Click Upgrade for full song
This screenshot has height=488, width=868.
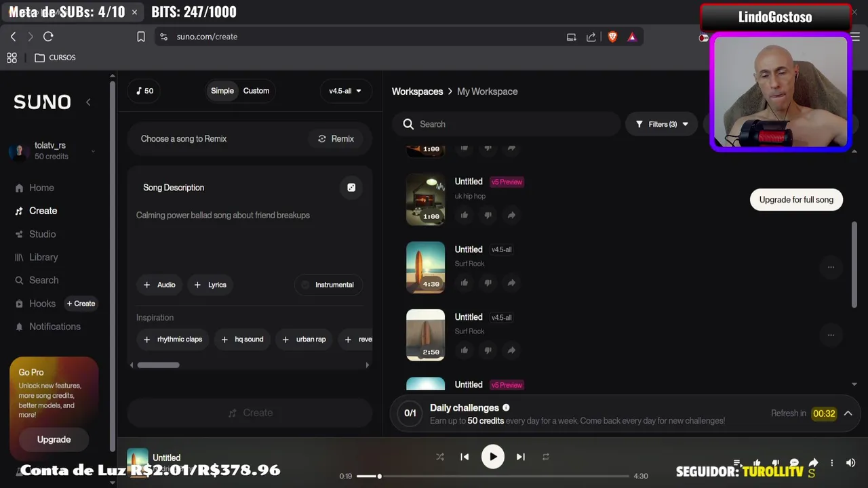tap(796, 199)
